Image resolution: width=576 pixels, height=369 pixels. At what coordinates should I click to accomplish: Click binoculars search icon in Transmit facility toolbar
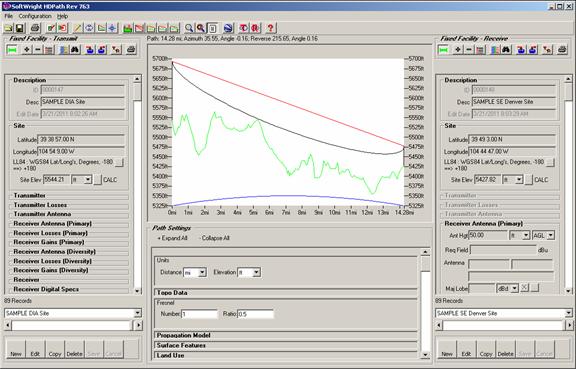[75, 49]
